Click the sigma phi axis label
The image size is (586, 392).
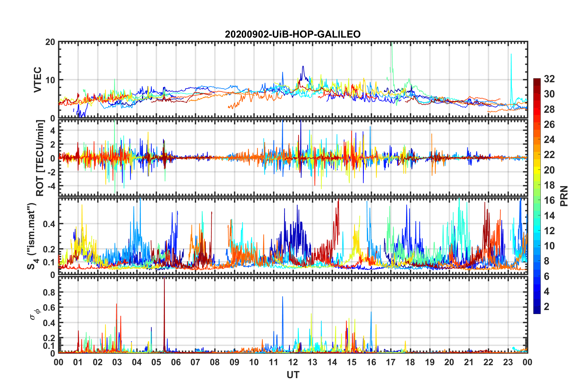(x=35, y=314)
